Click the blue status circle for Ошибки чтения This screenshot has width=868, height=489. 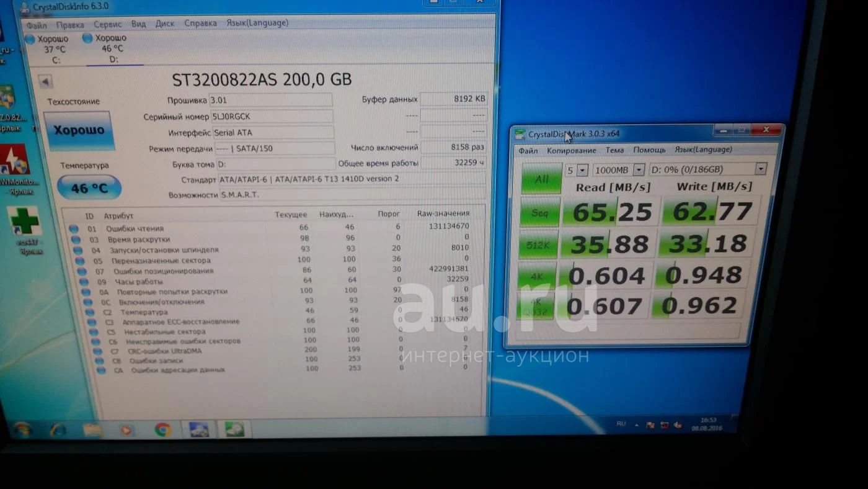73,228
